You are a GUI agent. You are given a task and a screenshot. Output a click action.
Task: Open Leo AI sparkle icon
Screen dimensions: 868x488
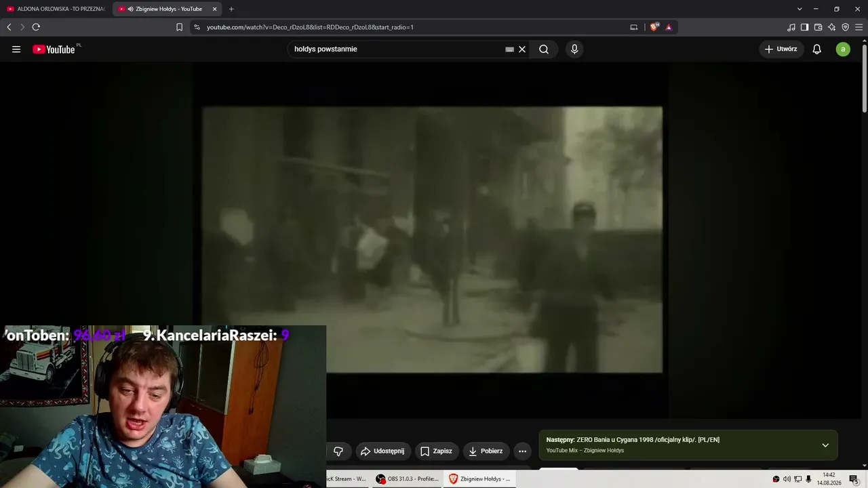pyautogui.click(x=832, y=27)
